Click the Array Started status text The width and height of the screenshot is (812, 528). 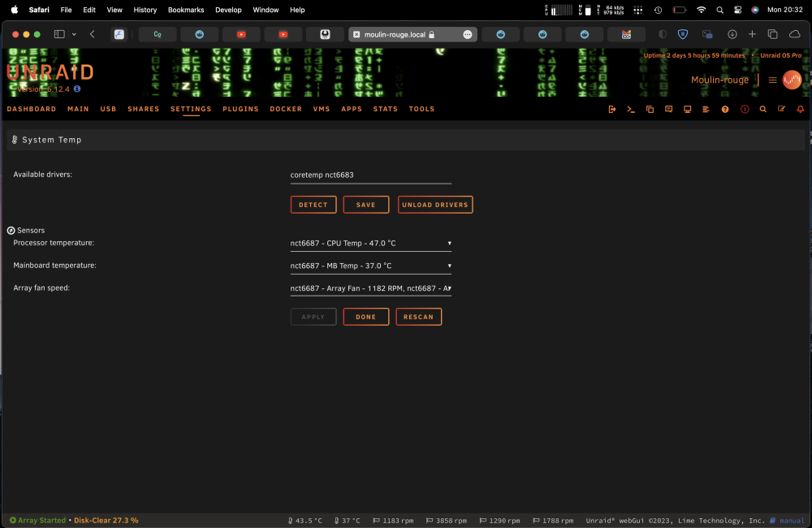(x=41, y=520)
